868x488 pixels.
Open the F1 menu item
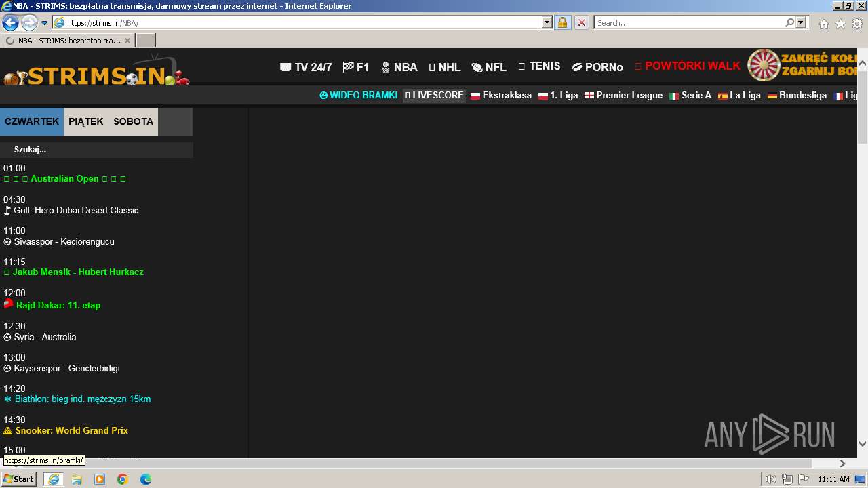tap(356, 67)
